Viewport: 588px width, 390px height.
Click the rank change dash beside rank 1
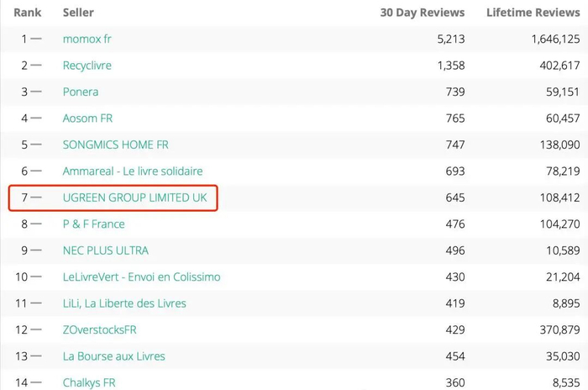36,39
